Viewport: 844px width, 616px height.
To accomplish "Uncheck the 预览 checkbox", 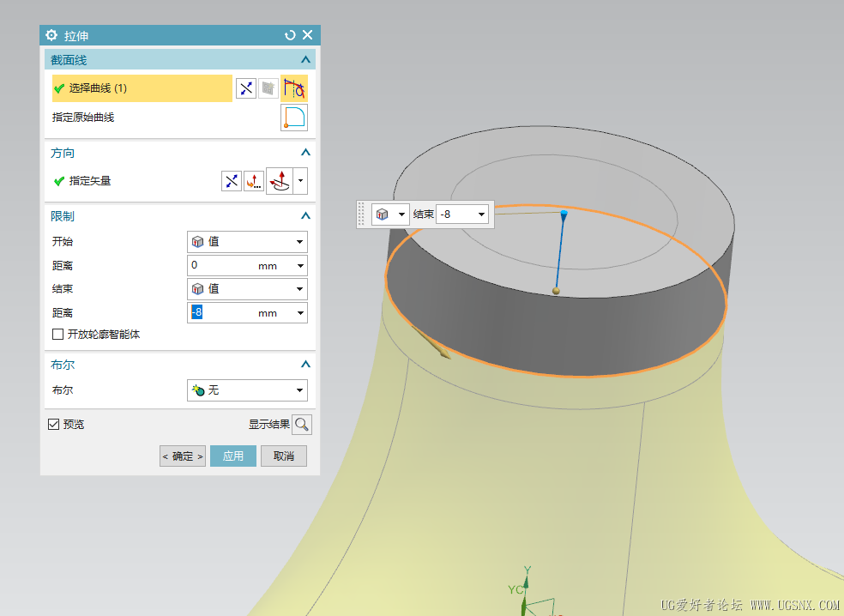I will 54,425.
